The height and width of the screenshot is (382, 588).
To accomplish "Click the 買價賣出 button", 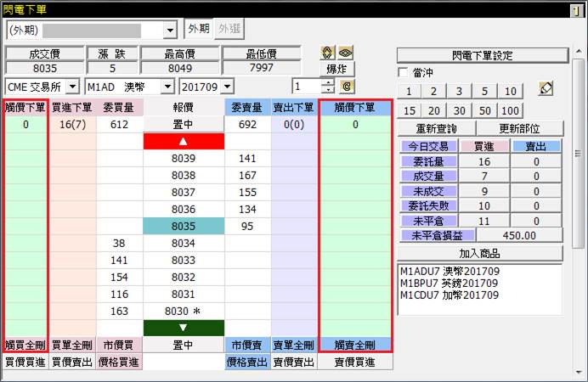I will point(72,362).
